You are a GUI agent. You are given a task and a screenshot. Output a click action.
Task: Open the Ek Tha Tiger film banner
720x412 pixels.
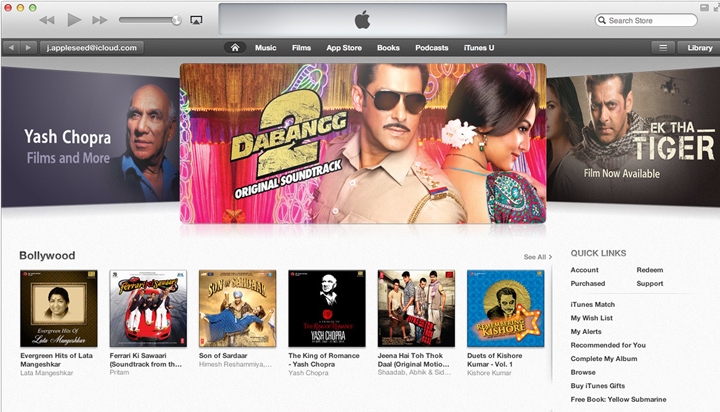coord(633,136)
